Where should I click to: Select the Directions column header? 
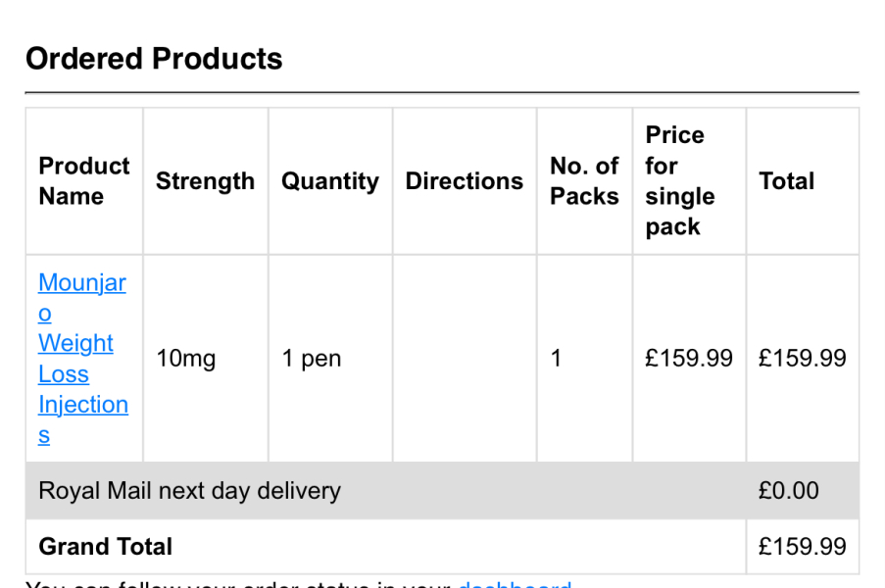tap(464, 181)
